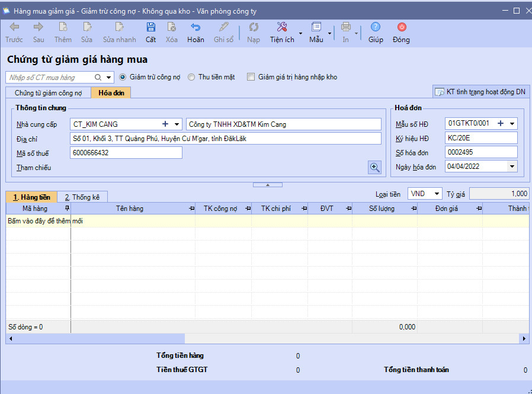Click the Xóa delete icon
532x394 pixels.
point(172,27)
